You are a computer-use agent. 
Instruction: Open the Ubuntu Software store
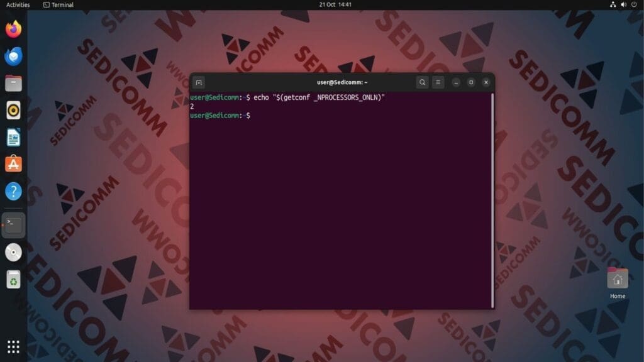click(x=14, y=164)
